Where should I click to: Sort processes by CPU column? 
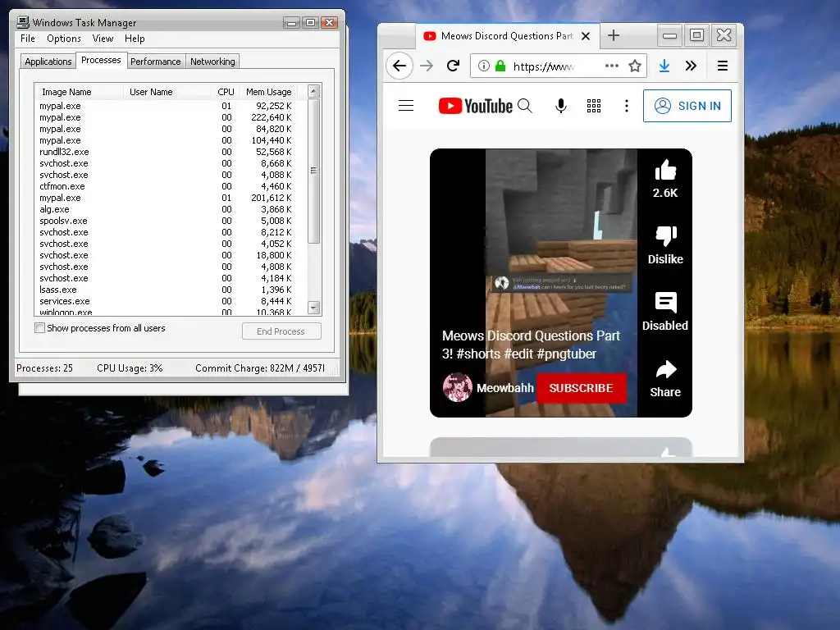pyautogui.click(x=226, y=92)
